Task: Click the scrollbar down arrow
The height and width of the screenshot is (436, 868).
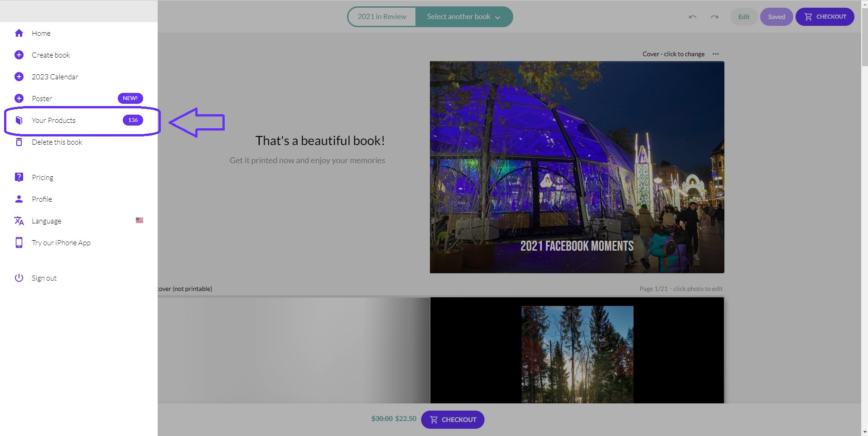Action: pyautogui.click(x=864, y=432)
